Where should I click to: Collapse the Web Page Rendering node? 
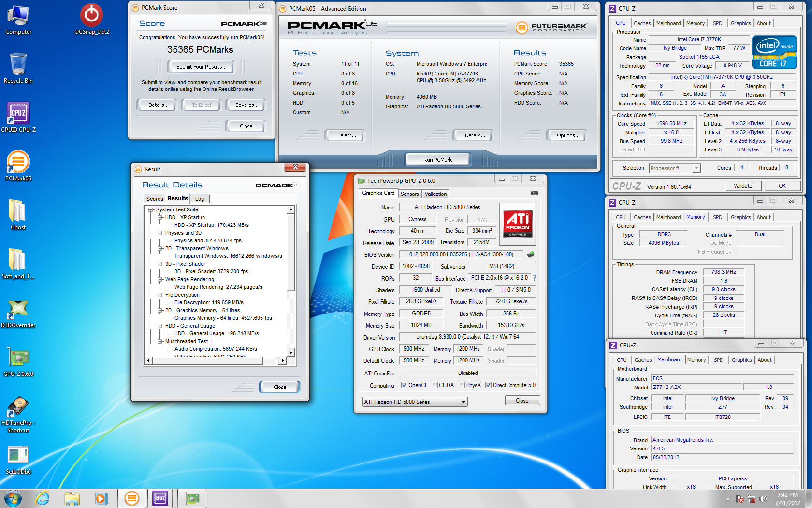pos(160,280)
